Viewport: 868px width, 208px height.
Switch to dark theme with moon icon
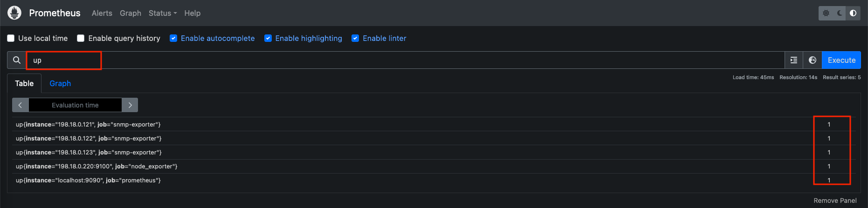tap(840, 13)
